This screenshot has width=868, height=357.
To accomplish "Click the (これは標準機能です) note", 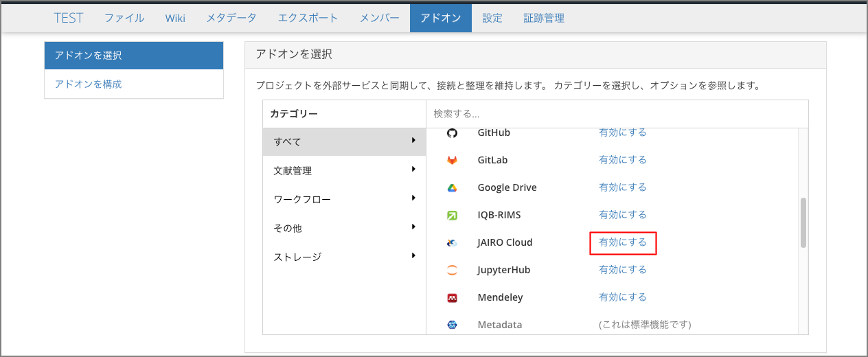I will (645, 325).
